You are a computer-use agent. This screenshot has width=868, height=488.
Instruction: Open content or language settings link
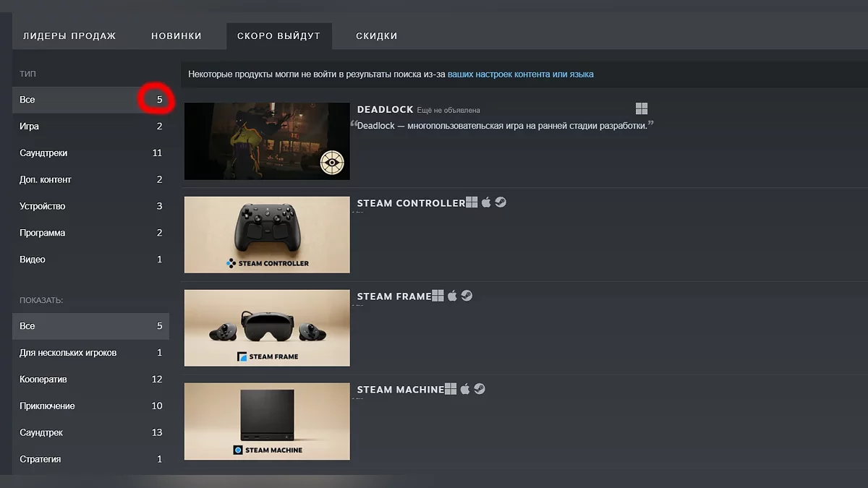tap(520, 74)
